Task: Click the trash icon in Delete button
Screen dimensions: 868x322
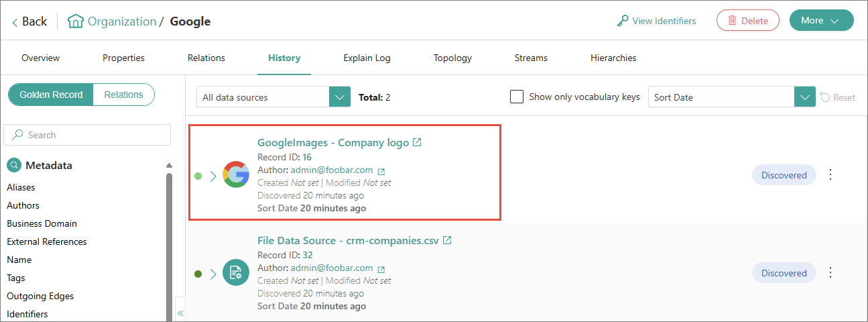Action: pyautogui.click(x=733, y=21)
